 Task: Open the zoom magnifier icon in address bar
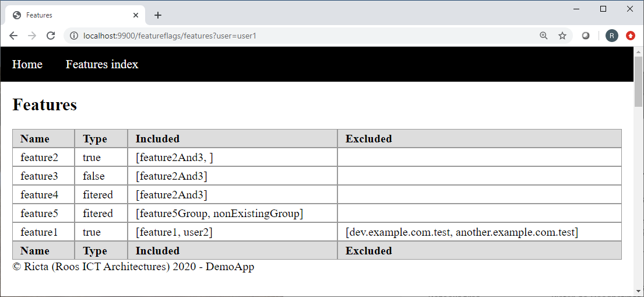[x=544, y=36]
